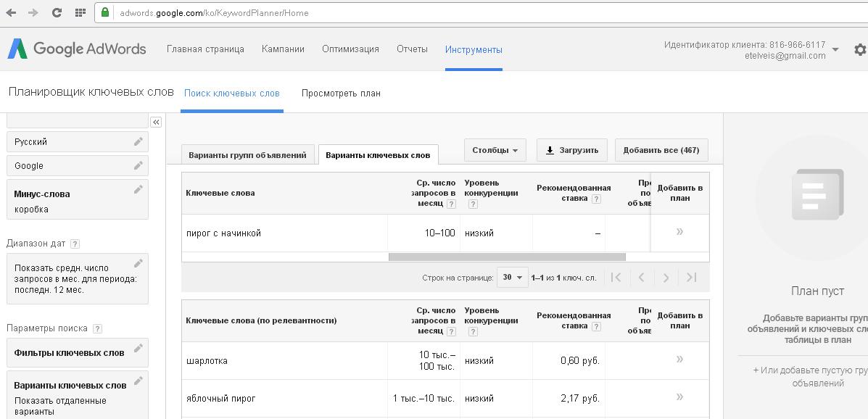868x419 pixels.
Task: Click the Google AdWords logo
Action: click(x=76, y=49)
